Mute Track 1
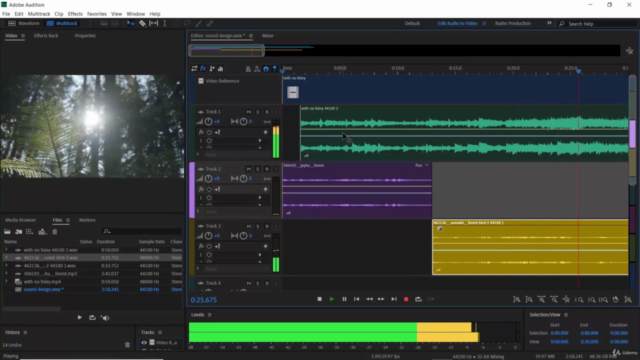The image size is (640, 360). (x=249, y=112)
